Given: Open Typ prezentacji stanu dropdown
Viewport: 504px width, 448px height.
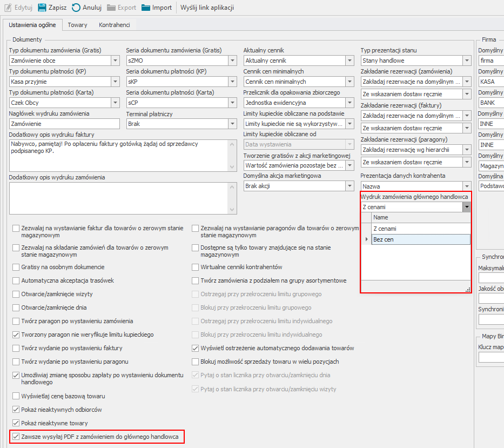Looking at the screenshot, I should click(x=467, y=61).
